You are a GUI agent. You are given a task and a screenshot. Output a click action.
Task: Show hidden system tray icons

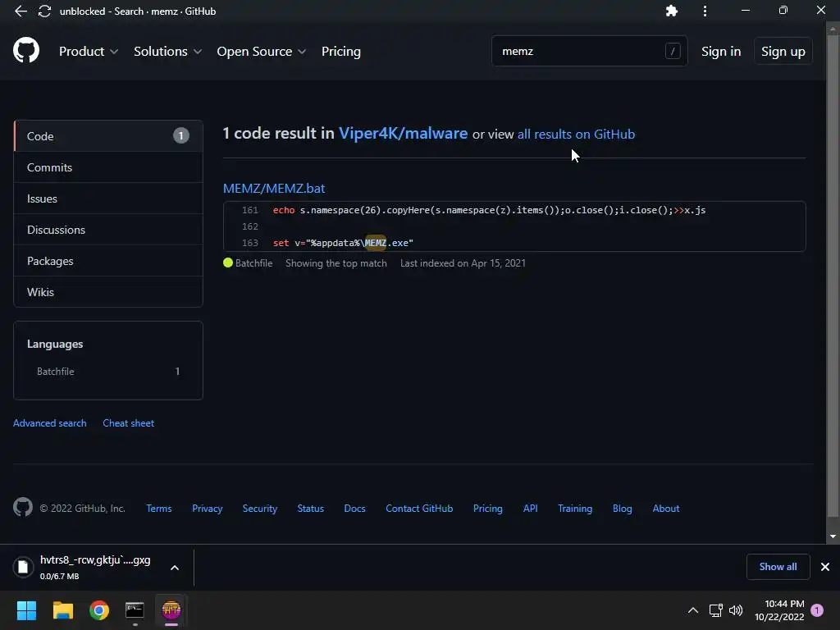coord(692,610)
